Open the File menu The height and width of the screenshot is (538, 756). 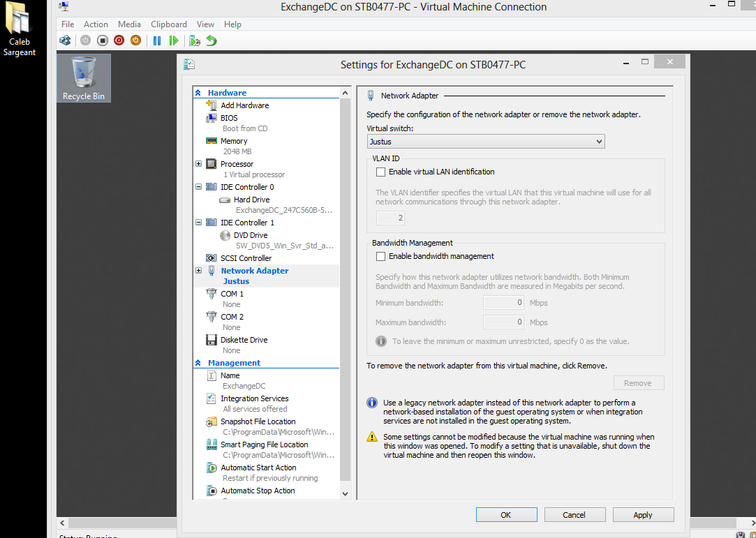tap(68, 24)
